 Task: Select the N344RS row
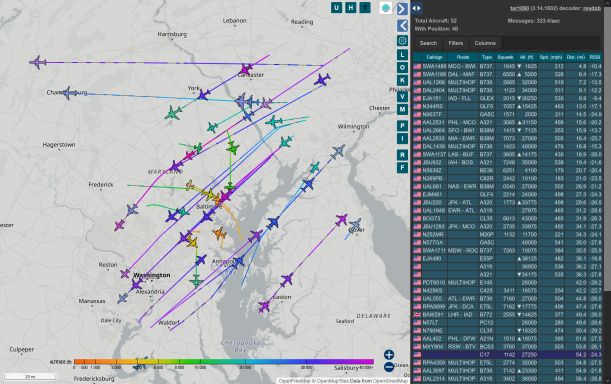pyautogui.click(x=507, y=106)
